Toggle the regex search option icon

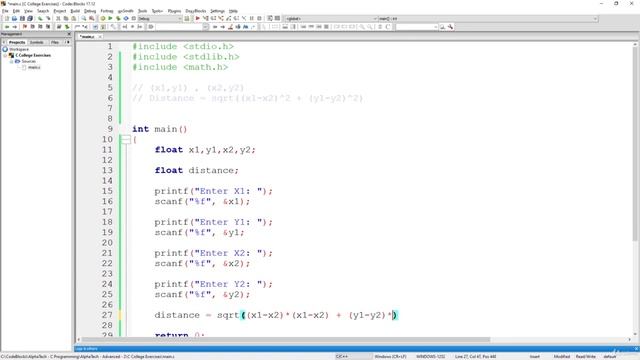tap(253, 27)
